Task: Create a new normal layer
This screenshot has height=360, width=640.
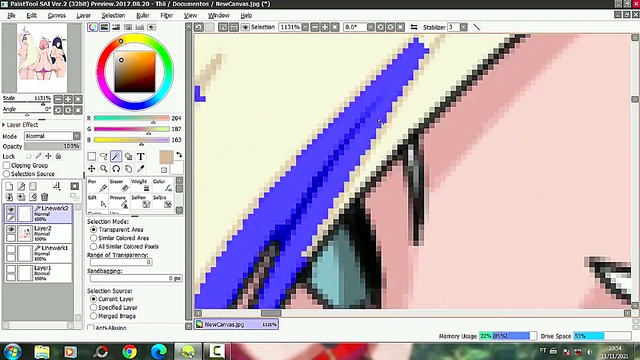Action: (9, 187)
